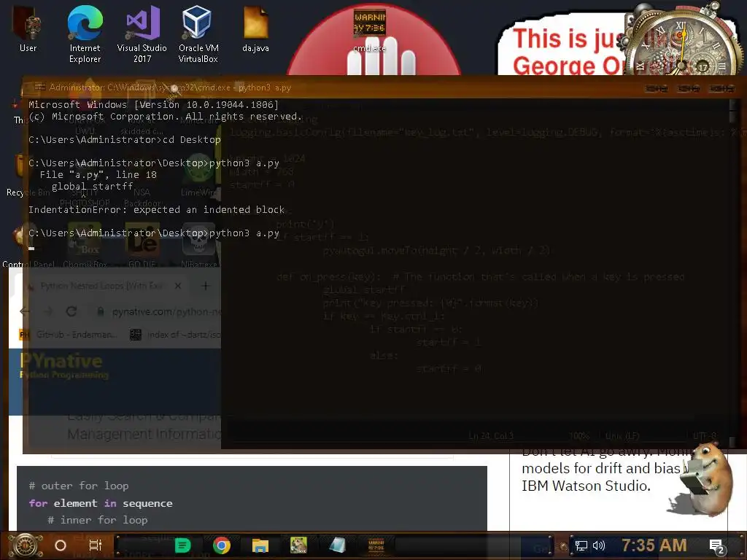Open the green chat app on taskbar
Viewport: 747px width, 560px height.
point(182,545)
